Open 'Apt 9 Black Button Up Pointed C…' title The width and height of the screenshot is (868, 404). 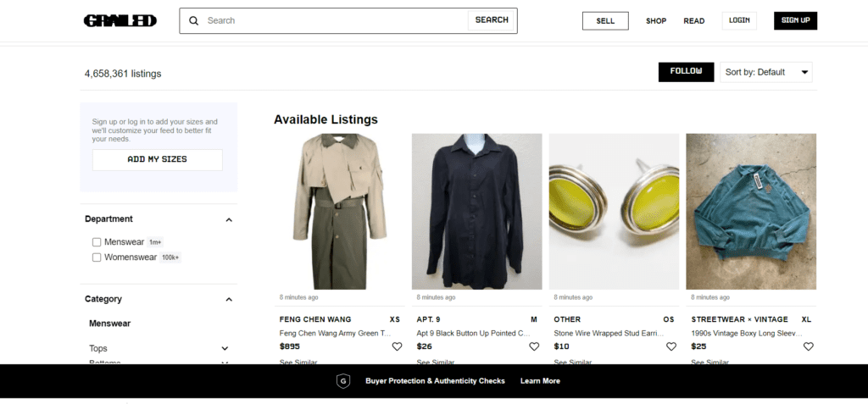[473, 333]
